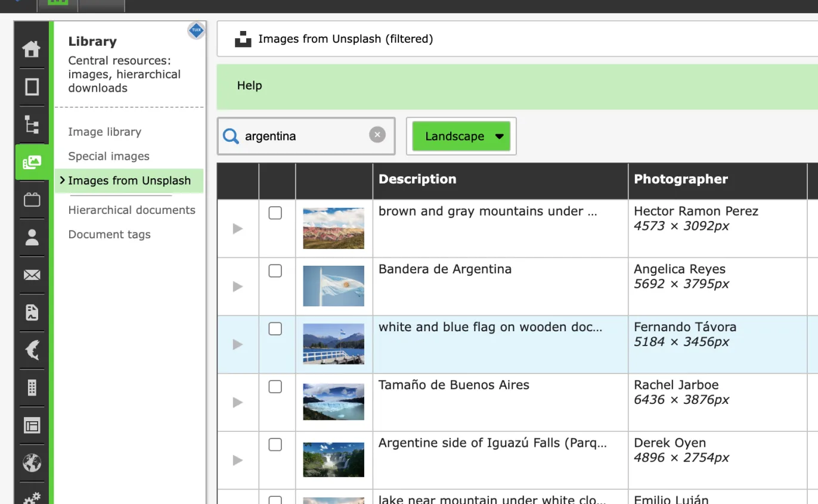This screenshot has height=504, width=818.
Task: Open the globe Languages icon
Action: [32, 463]
